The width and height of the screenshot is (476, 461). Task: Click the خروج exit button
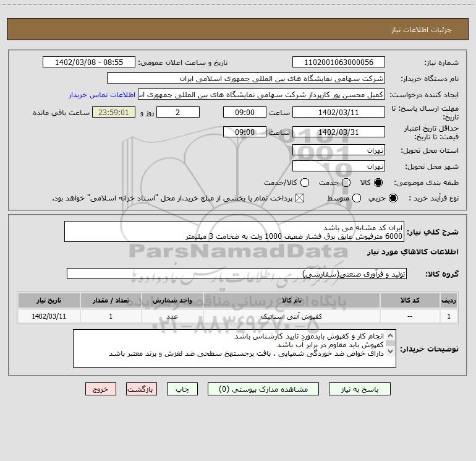click(101, 389)
